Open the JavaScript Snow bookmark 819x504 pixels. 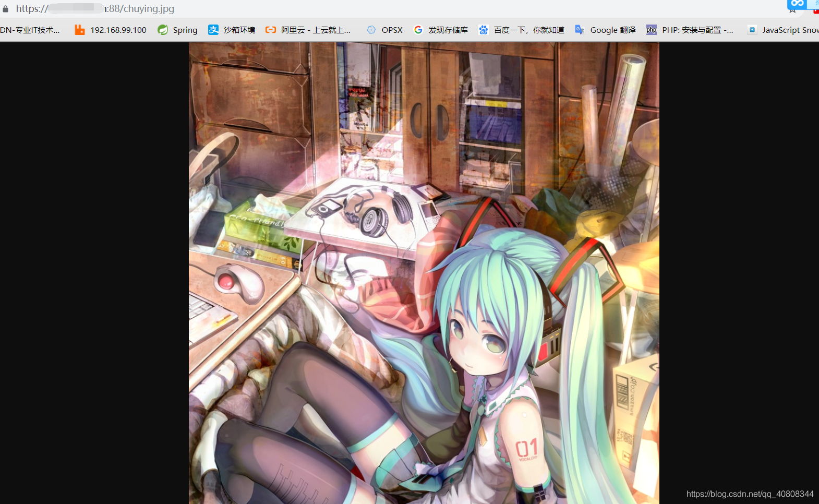[x=790, y=30]
